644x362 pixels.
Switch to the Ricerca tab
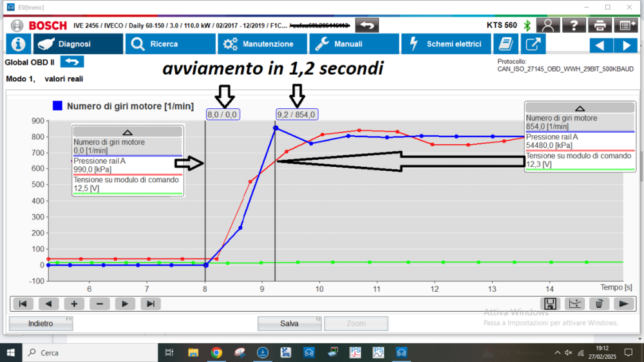(171, 44)
